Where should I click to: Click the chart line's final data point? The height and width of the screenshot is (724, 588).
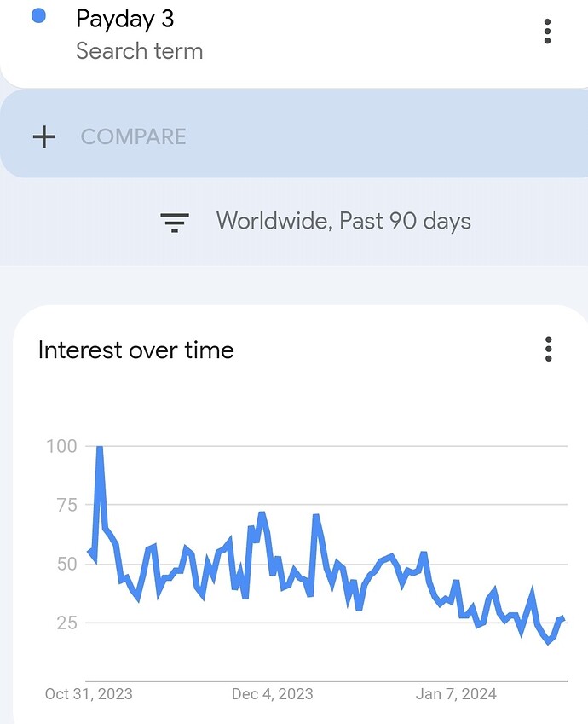point(562,619)
